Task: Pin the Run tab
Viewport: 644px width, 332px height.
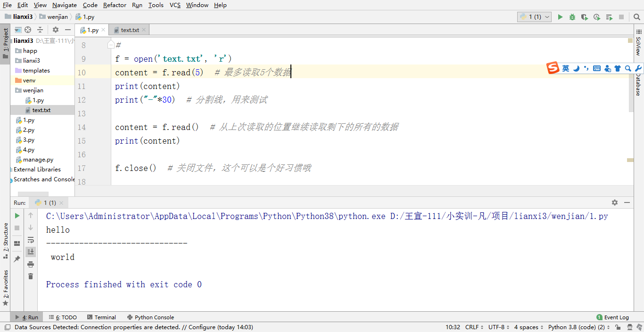Action: tap(17, 259)
